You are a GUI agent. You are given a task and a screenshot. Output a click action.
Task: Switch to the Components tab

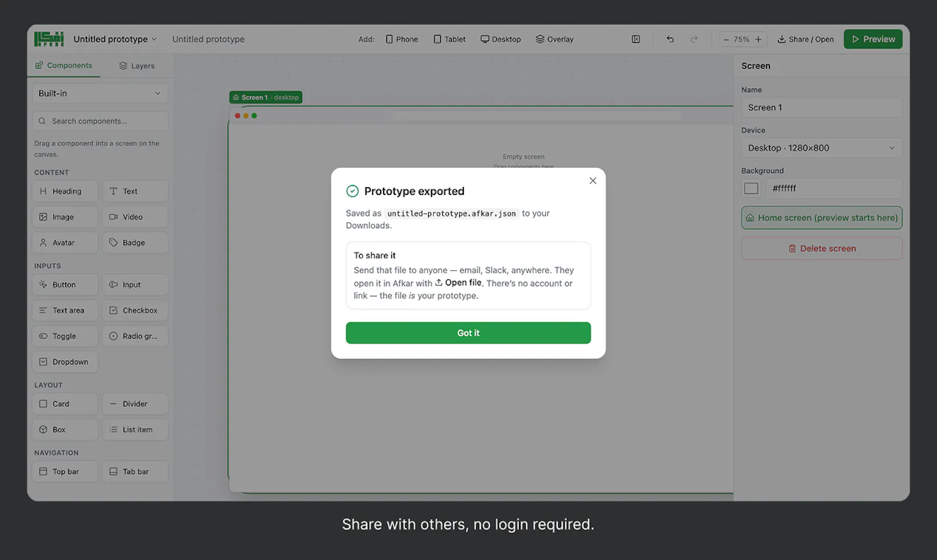(63, 66)
